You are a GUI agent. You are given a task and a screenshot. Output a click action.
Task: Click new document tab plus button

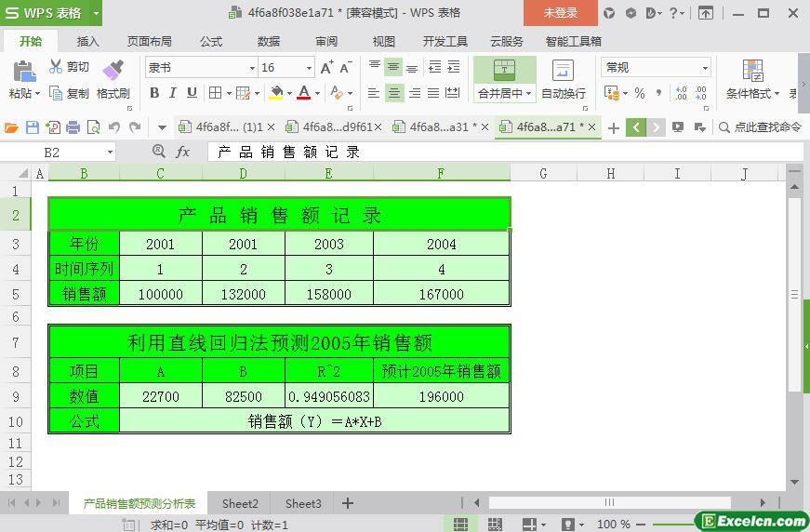(x=613, y=127)
